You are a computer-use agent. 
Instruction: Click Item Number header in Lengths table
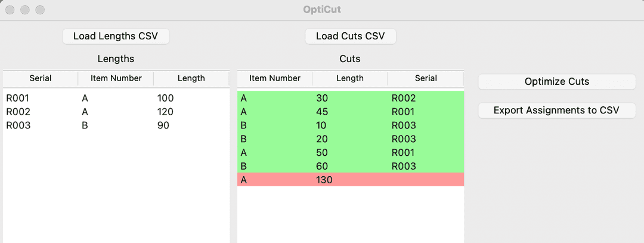pos(116,78)
